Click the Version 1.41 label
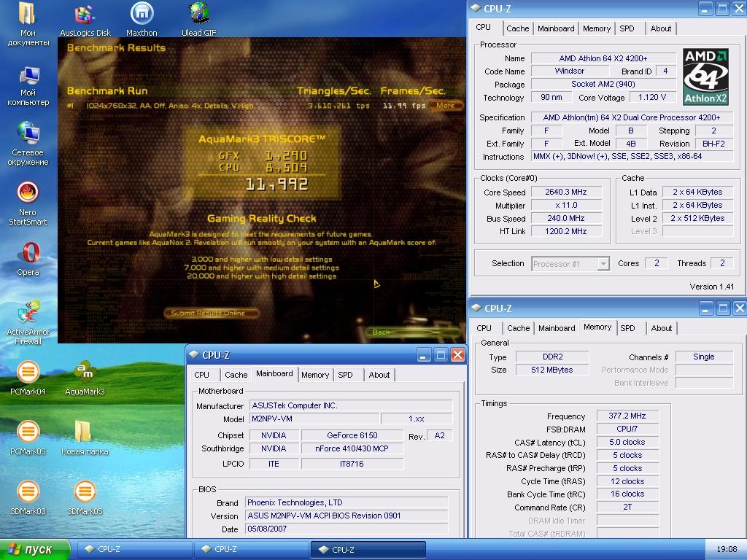Viewport: 747px width, 560px height. 712,287
